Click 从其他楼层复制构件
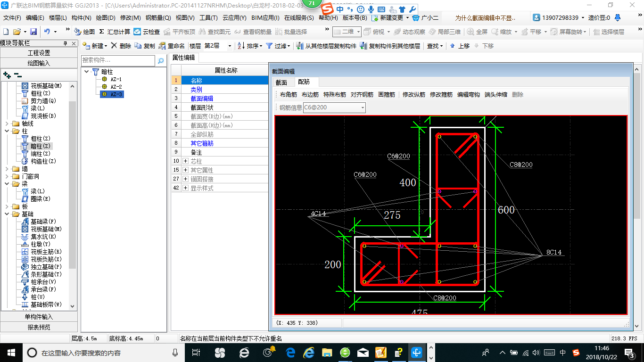This screenshot has width=644, height=362. click(326, 46)
